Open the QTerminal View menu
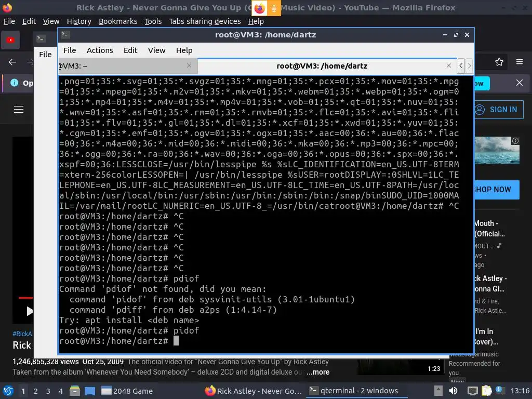 (156, 50)
